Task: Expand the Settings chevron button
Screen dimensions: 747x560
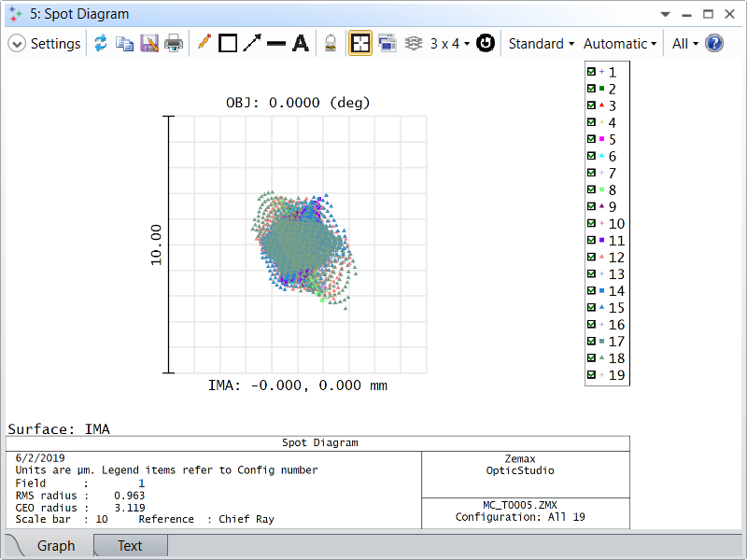Action: point(17,44)
